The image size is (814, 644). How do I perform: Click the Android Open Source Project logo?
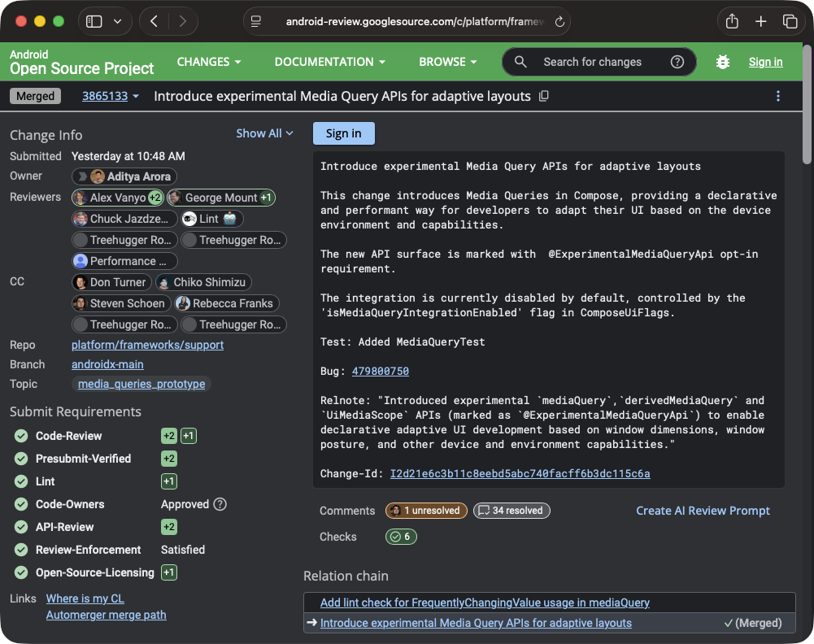click(x=81, y=62)
